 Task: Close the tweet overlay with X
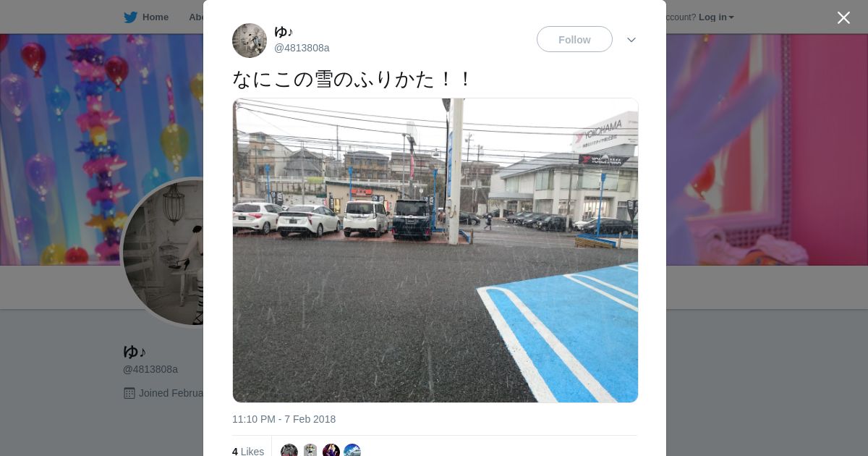tap(843, 17)
